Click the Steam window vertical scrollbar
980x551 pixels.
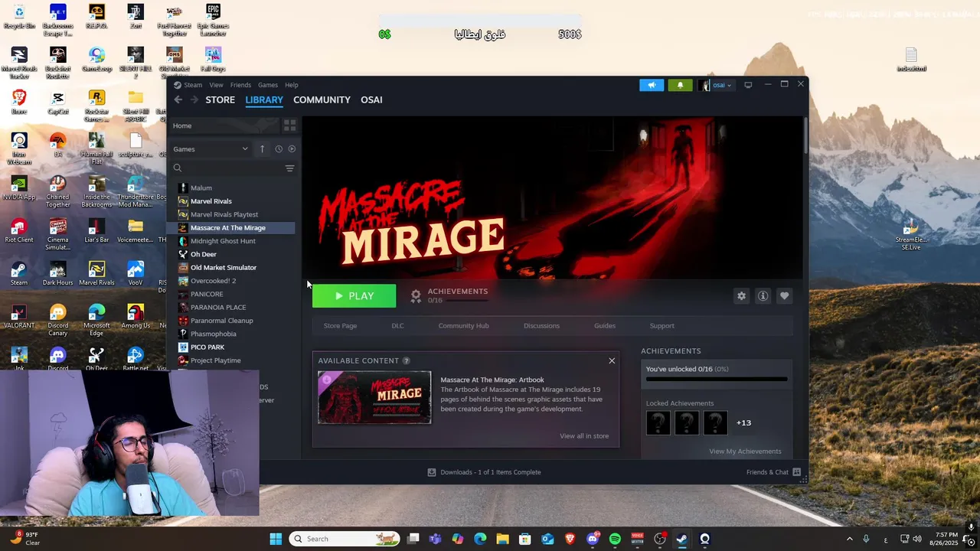pos(805,138)
